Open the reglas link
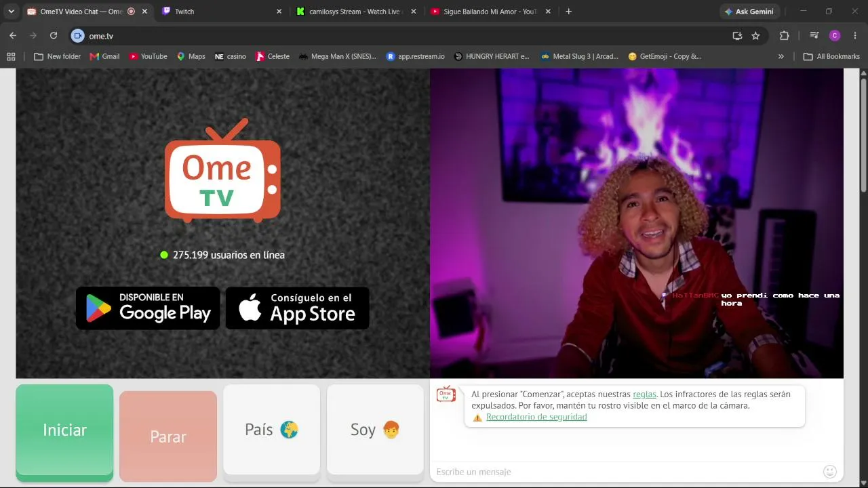Image resolution: width=868 pixels, height=488 pixels. (644, 394)
